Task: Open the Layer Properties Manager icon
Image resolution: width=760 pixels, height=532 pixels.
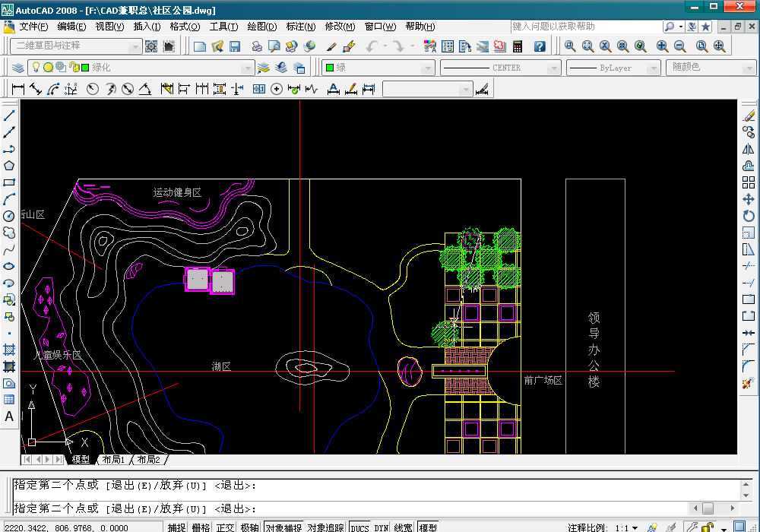Action: coord(17,68)
